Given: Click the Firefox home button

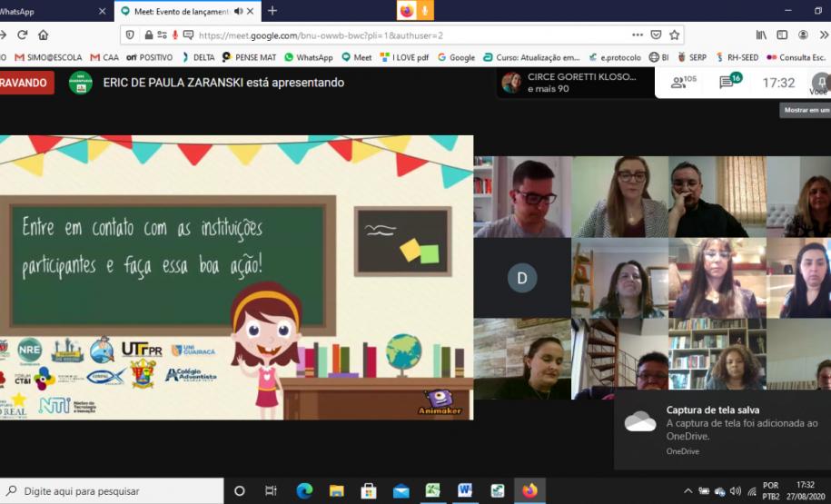Looking at the screenshot, I should (43, 35).
